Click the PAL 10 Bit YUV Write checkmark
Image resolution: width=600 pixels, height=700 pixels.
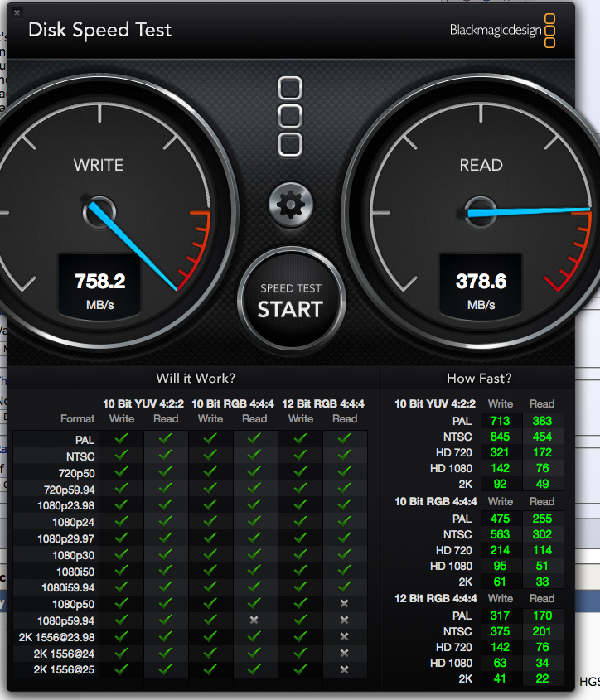(x=122, y=438)
